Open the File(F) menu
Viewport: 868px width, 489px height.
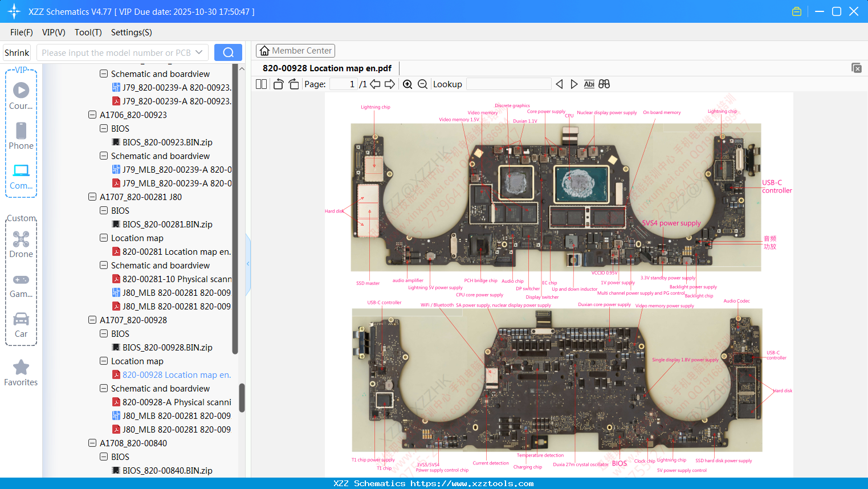22,32
